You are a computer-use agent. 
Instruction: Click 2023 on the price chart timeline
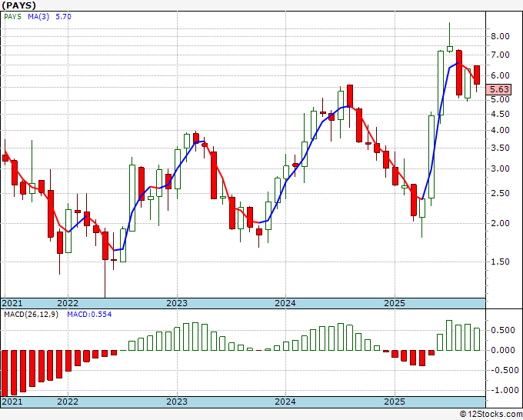coord(177,303)
